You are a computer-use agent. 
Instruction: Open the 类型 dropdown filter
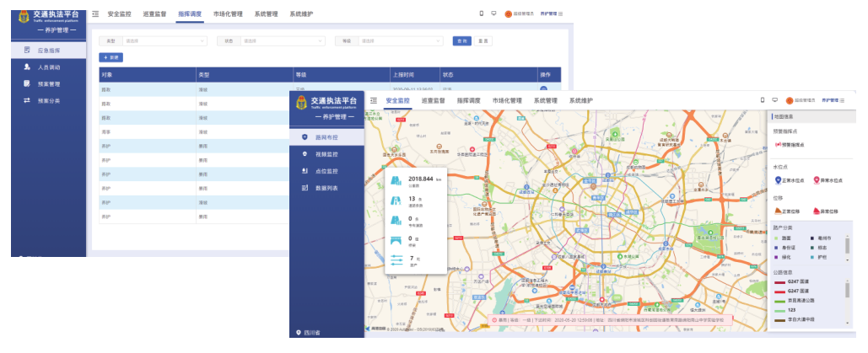click(164, 40)
